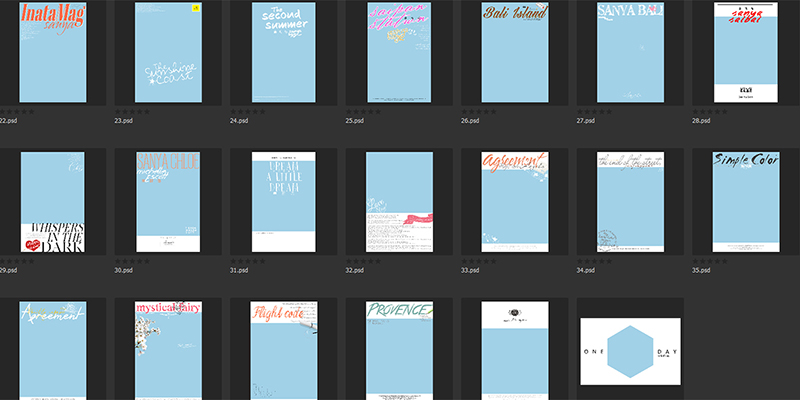Viewport: 800px width, 400px height.
Task: Click the file name 31.psd
Action: click(x=239, y=270)
